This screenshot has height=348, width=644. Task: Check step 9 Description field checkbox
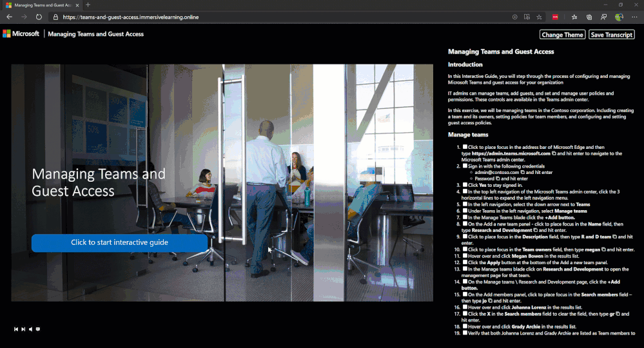point(465,237)
